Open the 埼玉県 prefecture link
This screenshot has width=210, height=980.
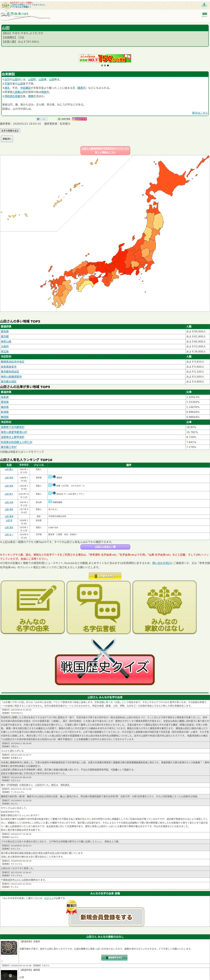(x=5, y=351)
